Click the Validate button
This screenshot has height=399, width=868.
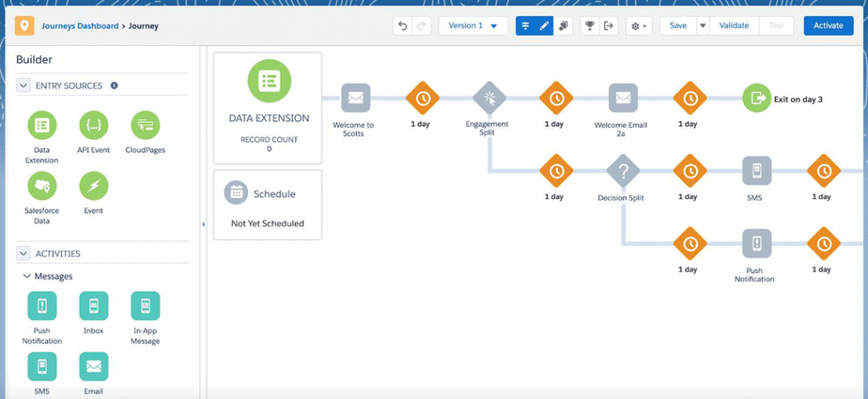733,25
